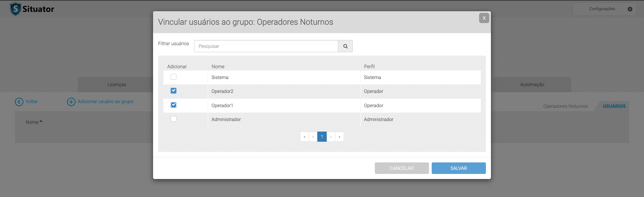This screenshot has width=644, height=197.
Task: Click the Situator shield logo
Action: (x=15, y=9)
